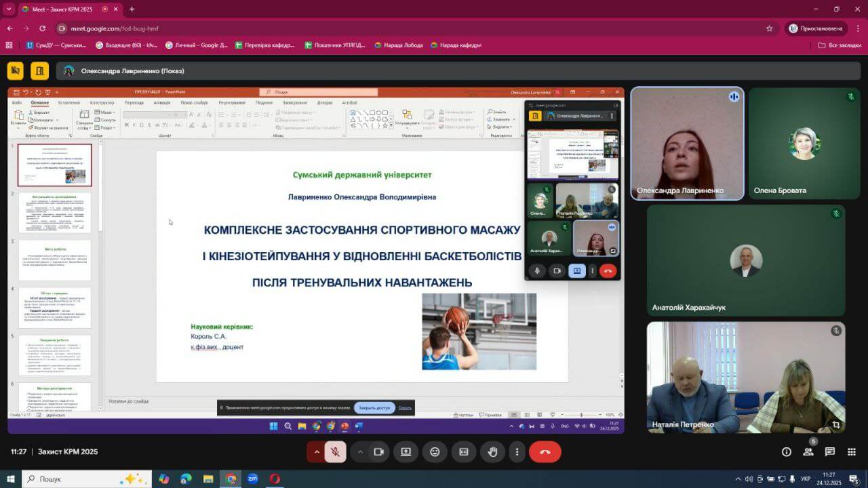Image resolution: width=868 pixels, height=488 pixels.
Task: Unmute the microphone in Meet controls
Action: (x=335, y=452)
